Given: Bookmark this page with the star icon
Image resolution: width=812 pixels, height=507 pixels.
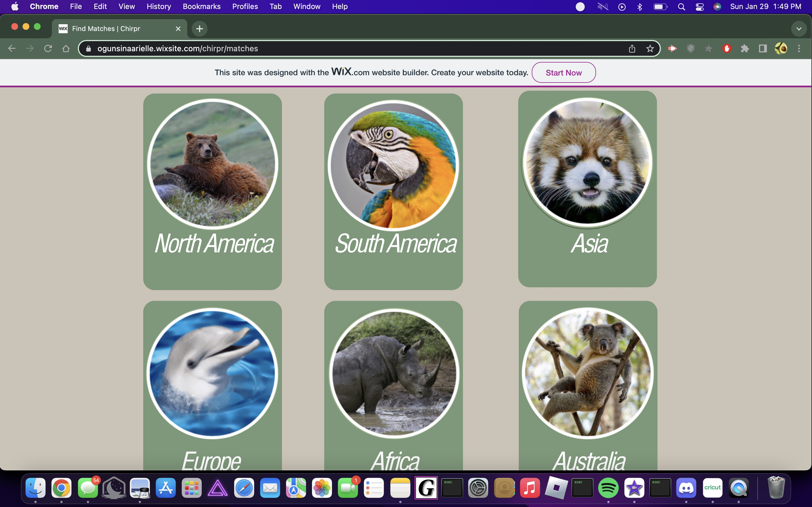Looking at the screenshot, I should [x=650, y=49].
